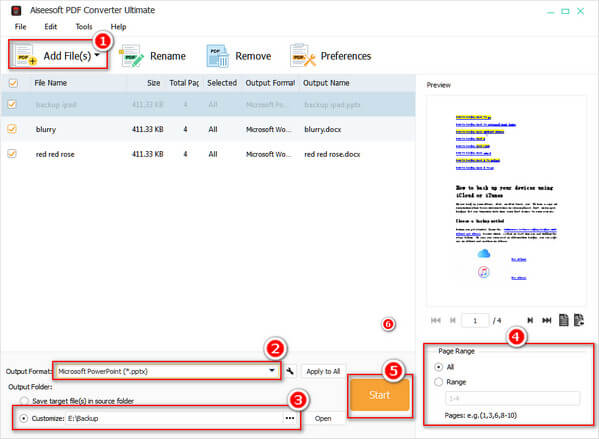Image resolution: width=599 pixels, height=439 pixels.
Task: Open the Help menu
Action: coord(118,27)
